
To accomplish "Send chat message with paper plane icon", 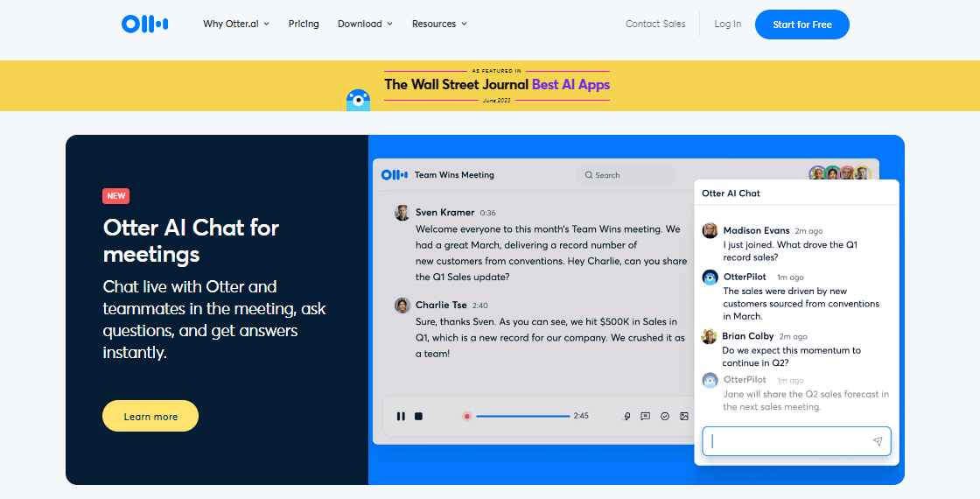I will click(878, 441).
